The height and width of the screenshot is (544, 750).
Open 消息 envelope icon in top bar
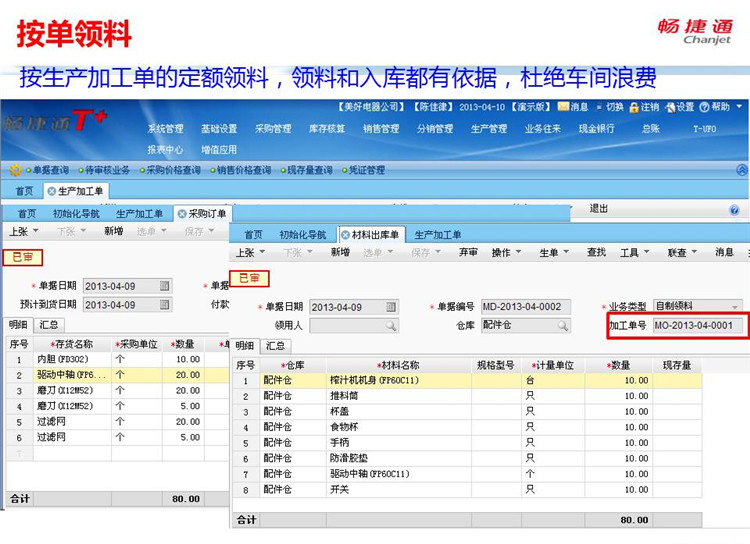pos(564,107)
